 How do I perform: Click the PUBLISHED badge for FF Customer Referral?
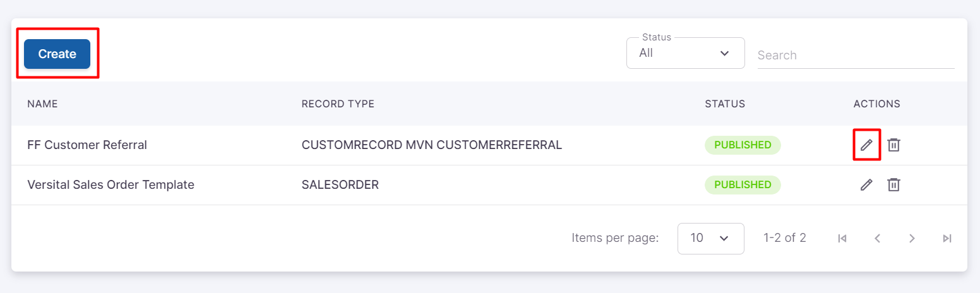[743, 145]
